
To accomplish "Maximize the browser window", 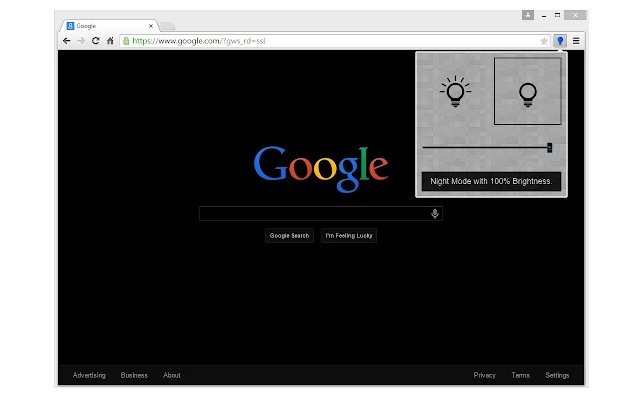I will point(557,15).
